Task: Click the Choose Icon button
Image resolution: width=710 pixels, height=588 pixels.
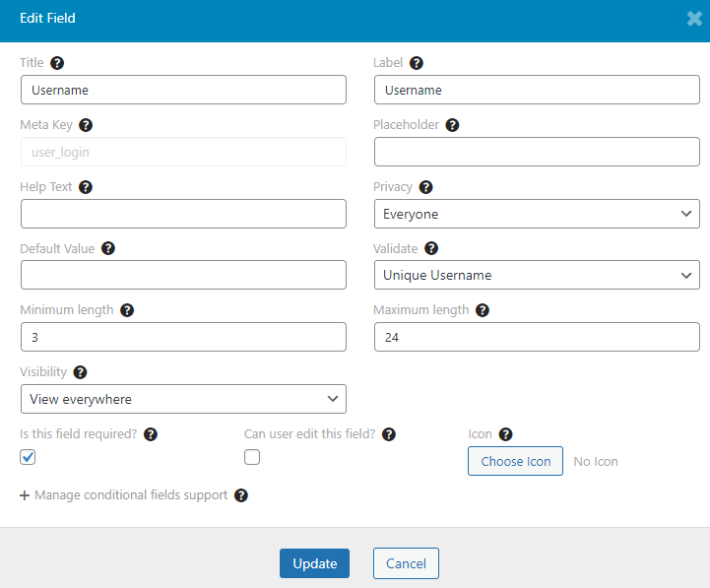Action: 515,461
